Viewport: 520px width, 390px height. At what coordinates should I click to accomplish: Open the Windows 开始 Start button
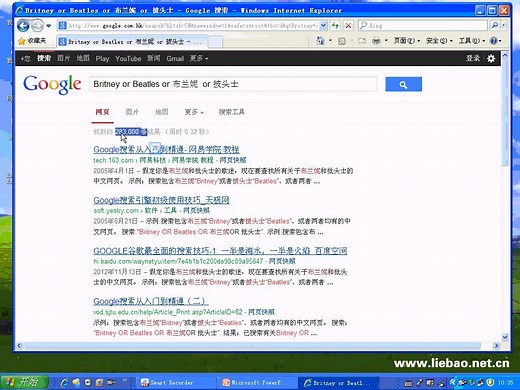[24, 382]
